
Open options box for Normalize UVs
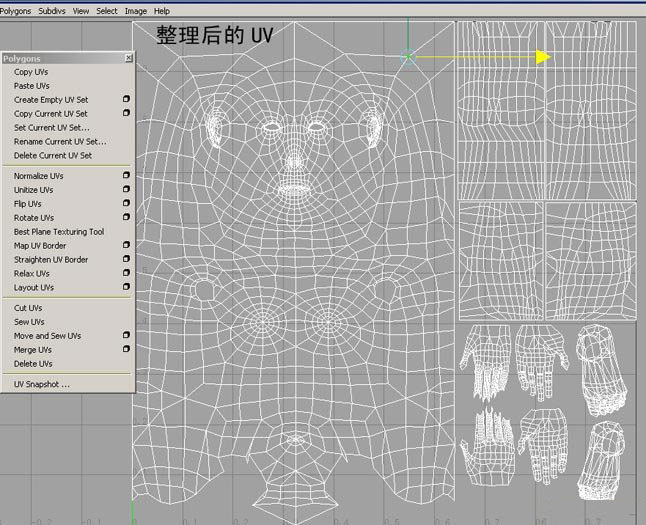coord(126,175)
